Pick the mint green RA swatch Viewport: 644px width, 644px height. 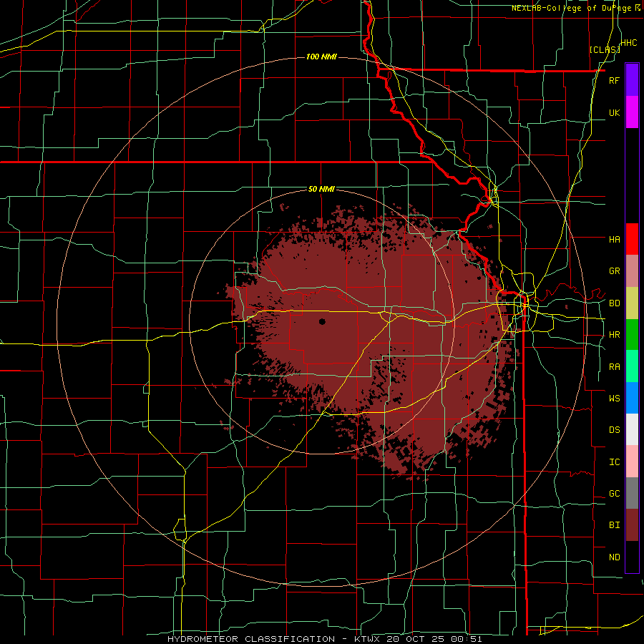click(x=632, y=366)
